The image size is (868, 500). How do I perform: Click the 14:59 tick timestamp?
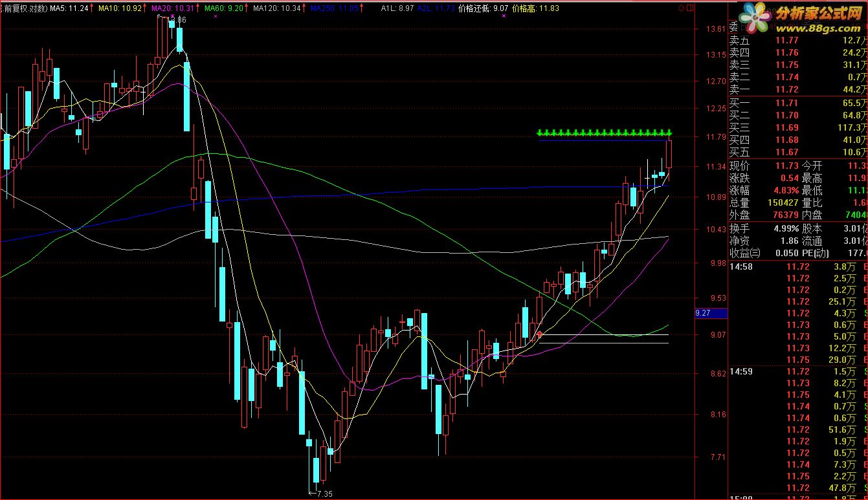tap(741, 371)
